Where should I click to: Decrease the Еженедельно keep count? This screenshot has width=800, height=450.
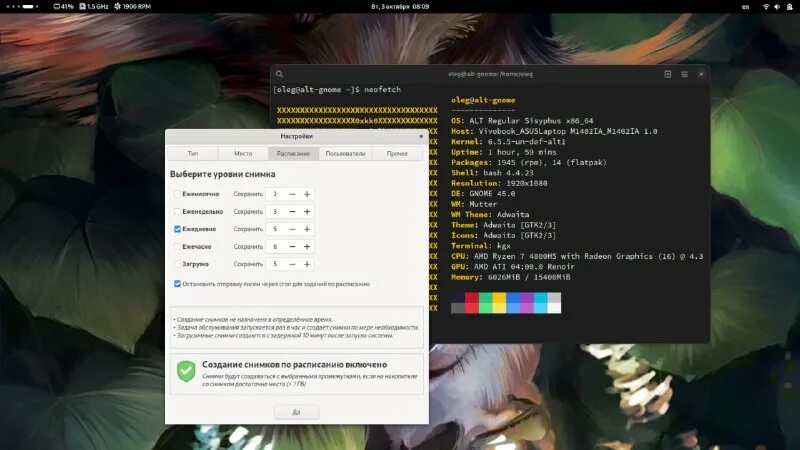[x=292, y=211]
